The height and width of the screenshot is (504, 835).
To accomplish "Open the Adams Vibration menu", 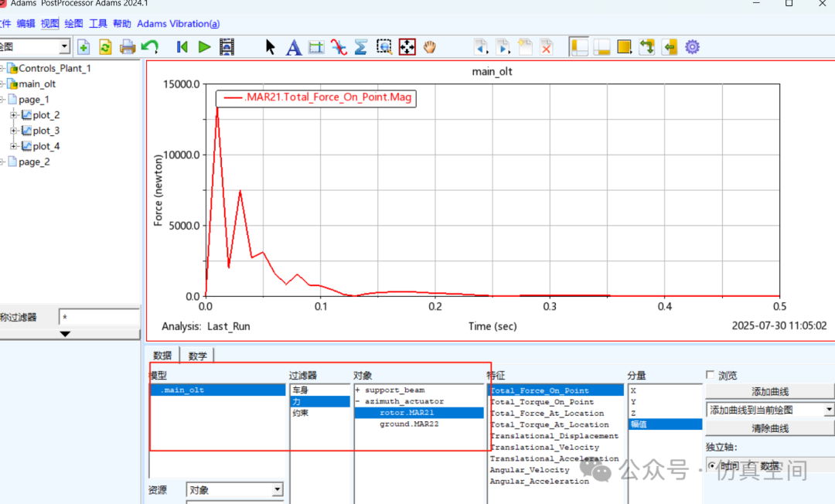I will point(178,24).
